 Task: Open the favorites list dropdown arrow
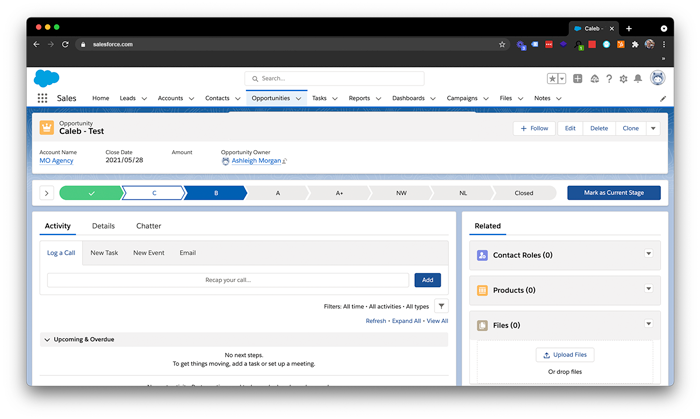coord(562,79)
